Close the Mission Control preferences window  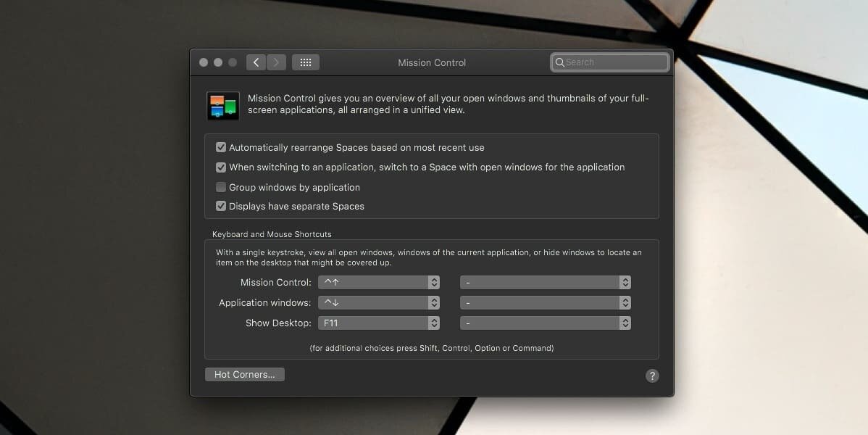(x=204, y=62)
